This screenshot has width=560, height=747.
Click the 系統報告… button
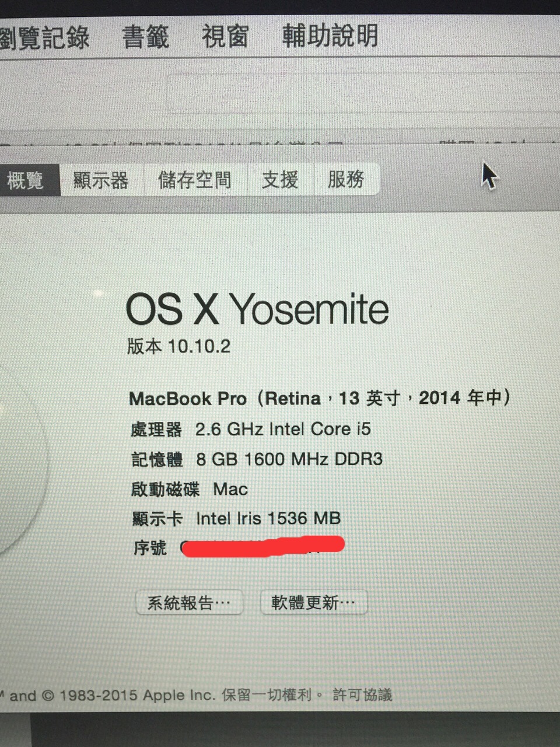(x=189, y=603)
